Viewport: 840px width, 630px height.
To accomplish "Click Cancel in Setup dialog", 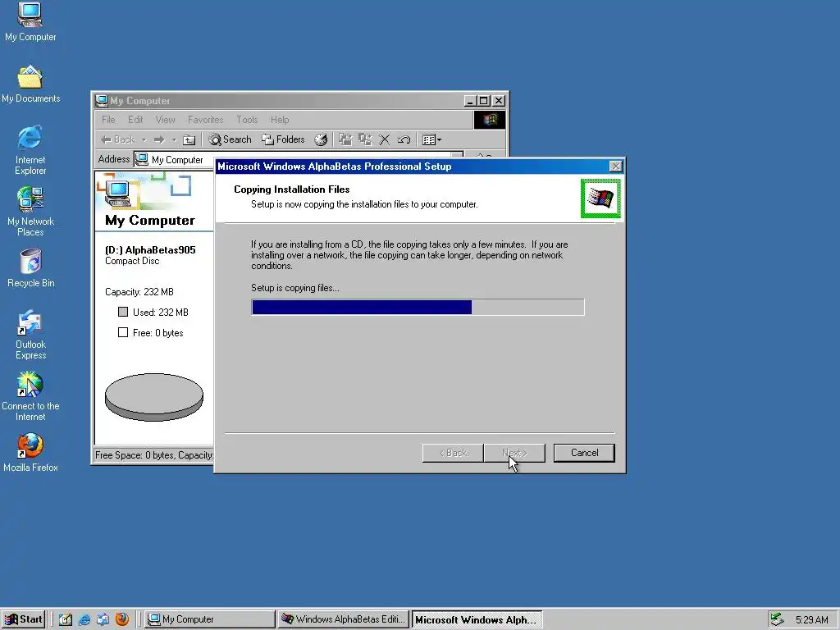I will coord(584,453).
